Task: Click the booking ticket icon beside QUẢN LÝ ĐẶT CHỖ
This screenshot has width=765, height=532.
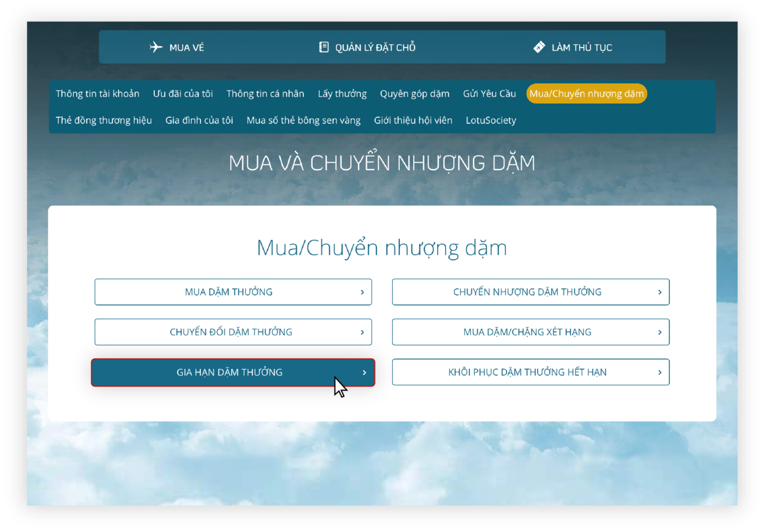Action: coord(324,47)
